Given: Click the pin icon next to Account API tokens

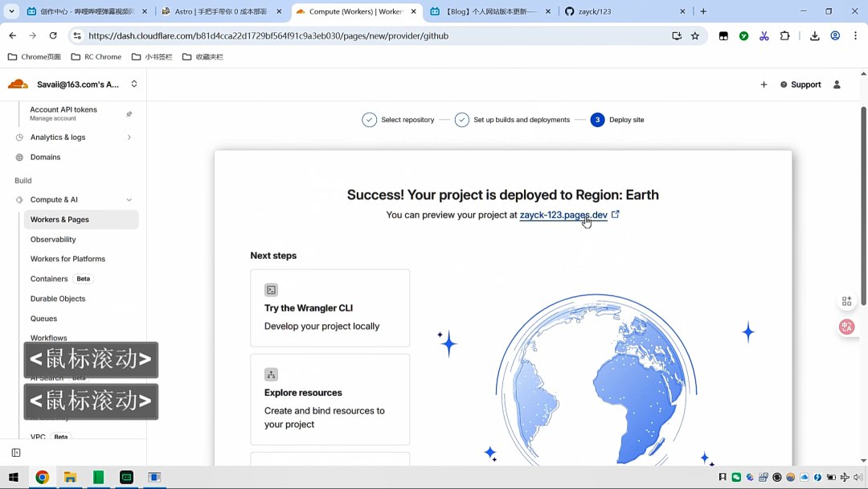Looking at the screenshot, I should (x=129, y=114).
